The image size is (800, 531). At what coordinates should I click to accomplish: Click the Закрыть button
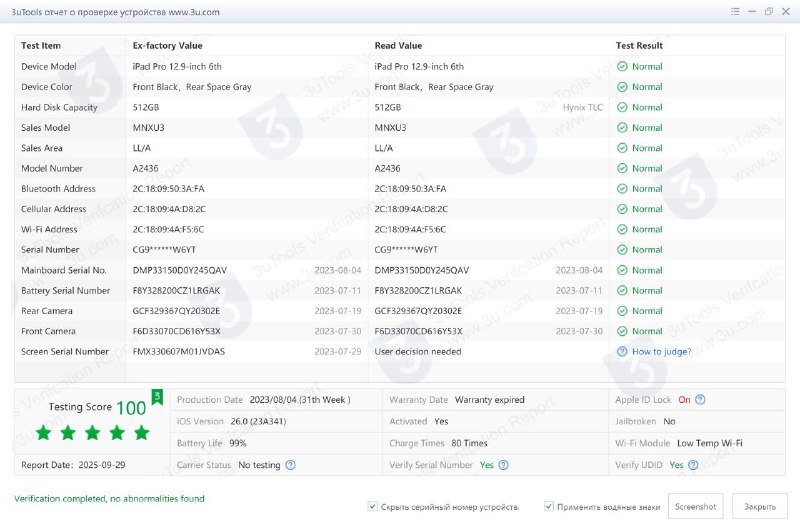pos(760,507)
